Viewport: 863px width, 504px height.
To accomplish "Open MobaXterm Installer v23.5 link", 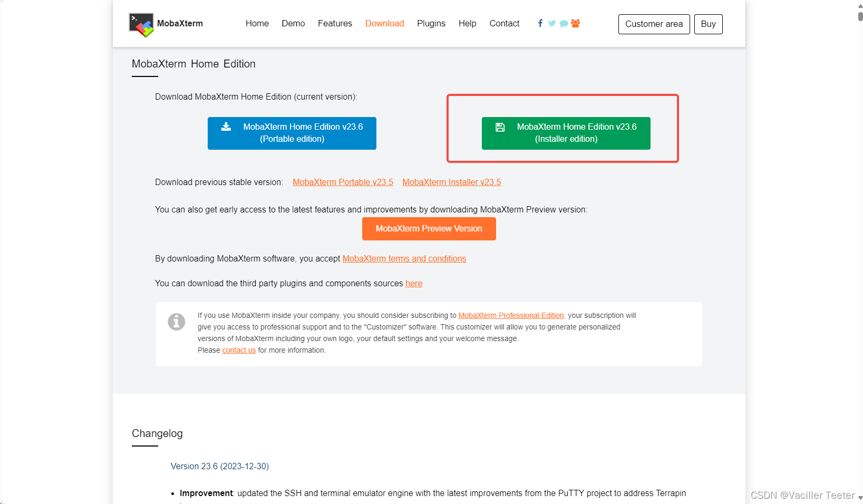I will click(452, 182).
